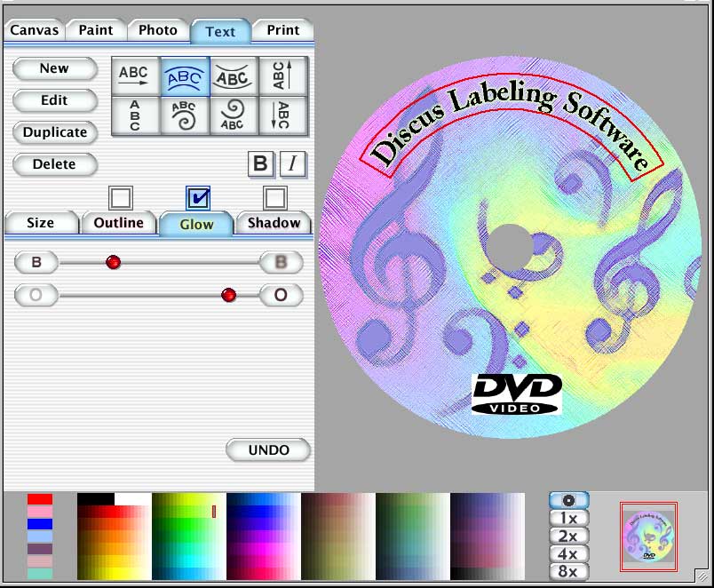Click the Delete button
The width and height of the screenshot is (714, 588).
(55, 164)
